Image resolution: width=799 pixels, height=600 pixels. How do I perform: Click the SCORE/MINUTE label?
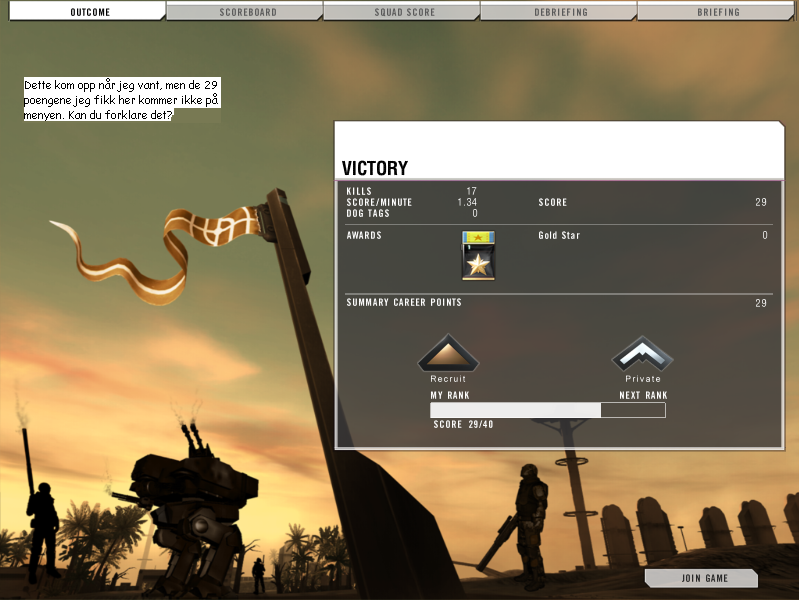379,202
